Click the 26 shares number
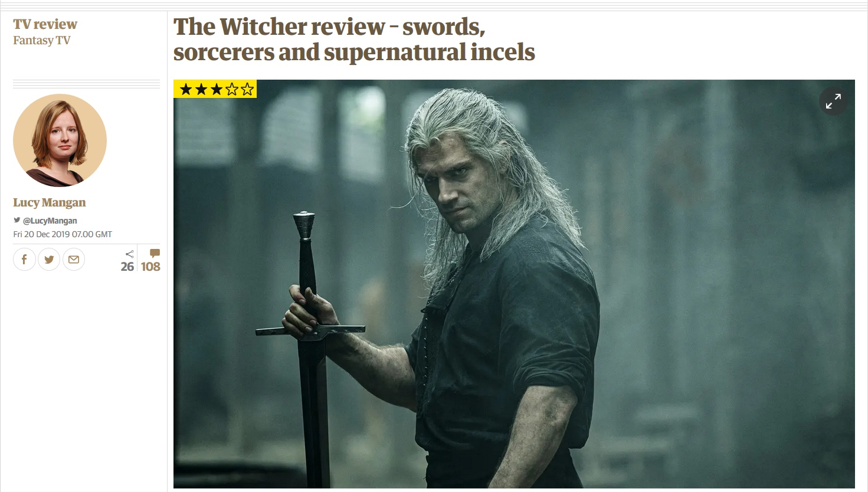Screen dimensions: 868x492 click(127, 267)
